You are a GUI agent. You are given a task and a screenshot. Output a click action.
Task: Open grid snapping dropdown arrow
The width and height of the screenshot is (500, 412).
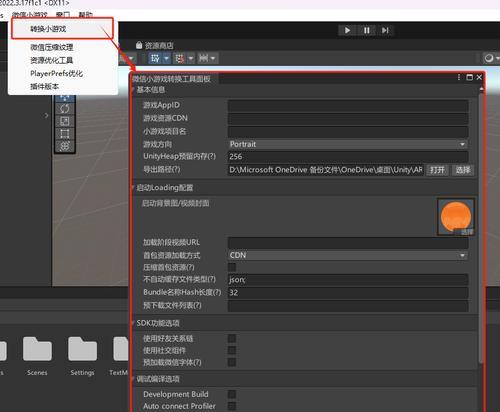pyautogui.click(x=166, y=59)
